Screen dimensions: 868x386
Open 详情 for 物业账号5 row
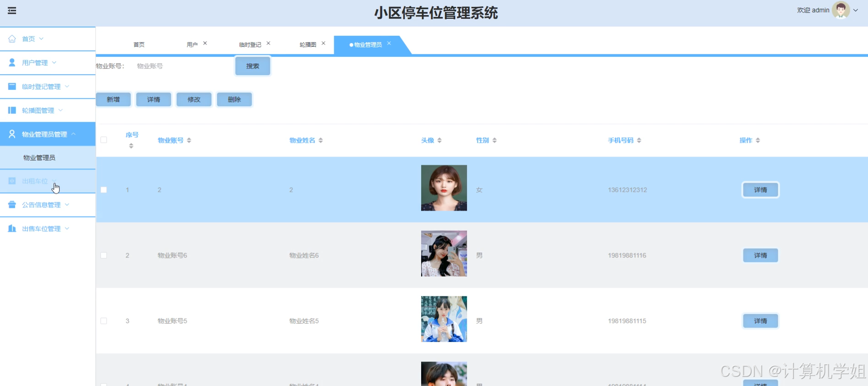coord(760,321)
